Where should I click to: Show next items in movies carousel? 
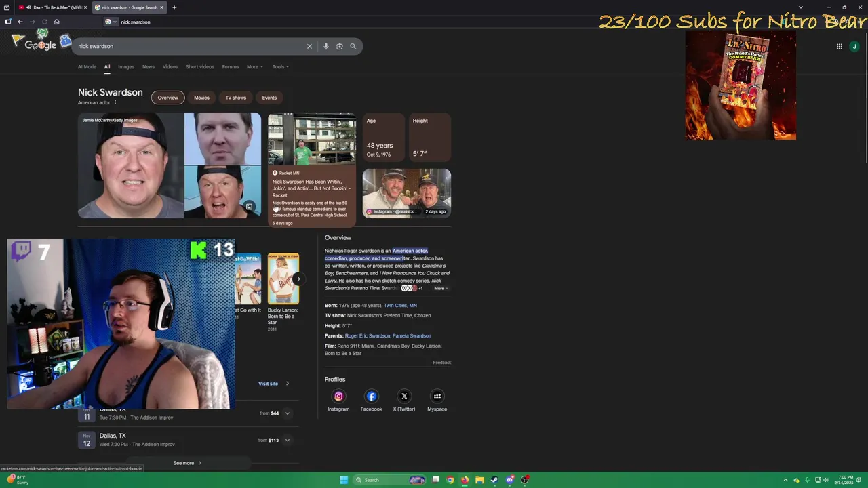click(298, 279)
